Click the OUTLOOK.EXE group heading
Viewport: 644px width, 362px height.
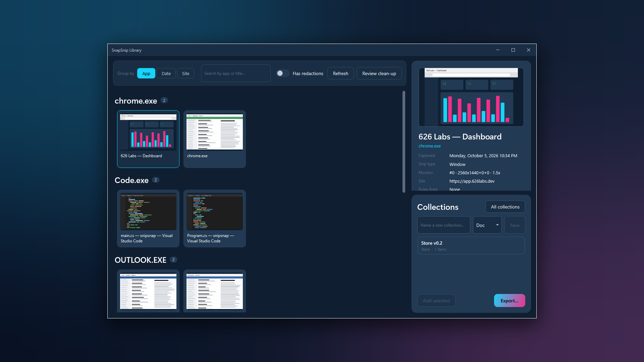(x=141, y=260)
